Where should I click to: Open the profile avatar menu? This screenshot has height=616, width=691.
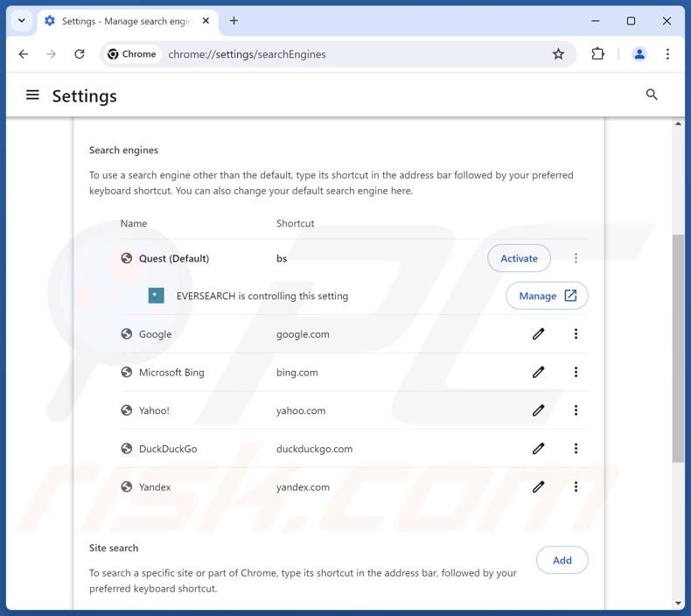point(639,54)
